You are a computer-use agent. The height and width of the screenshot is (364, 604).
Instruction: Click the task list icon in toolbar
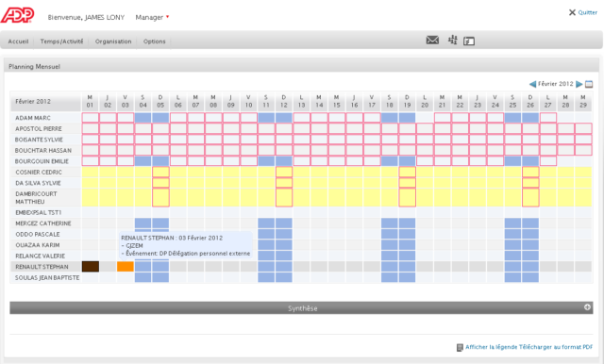469,41
